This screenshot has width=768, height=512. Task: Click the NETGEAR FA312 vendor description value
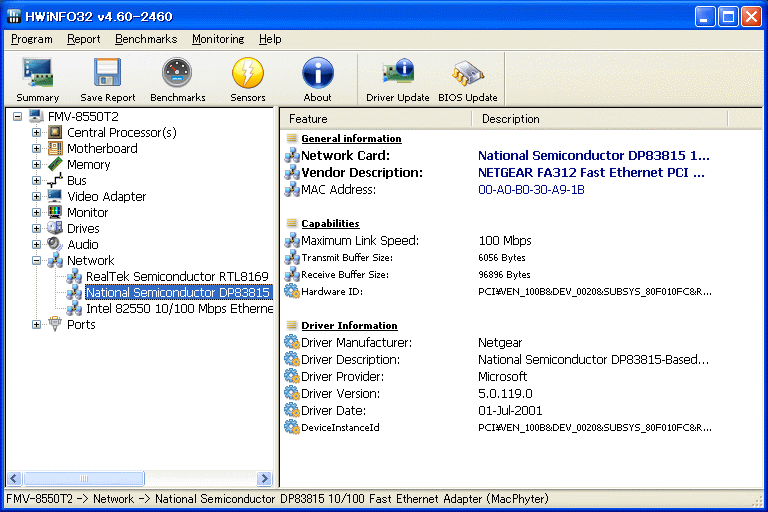pos(591,172)
